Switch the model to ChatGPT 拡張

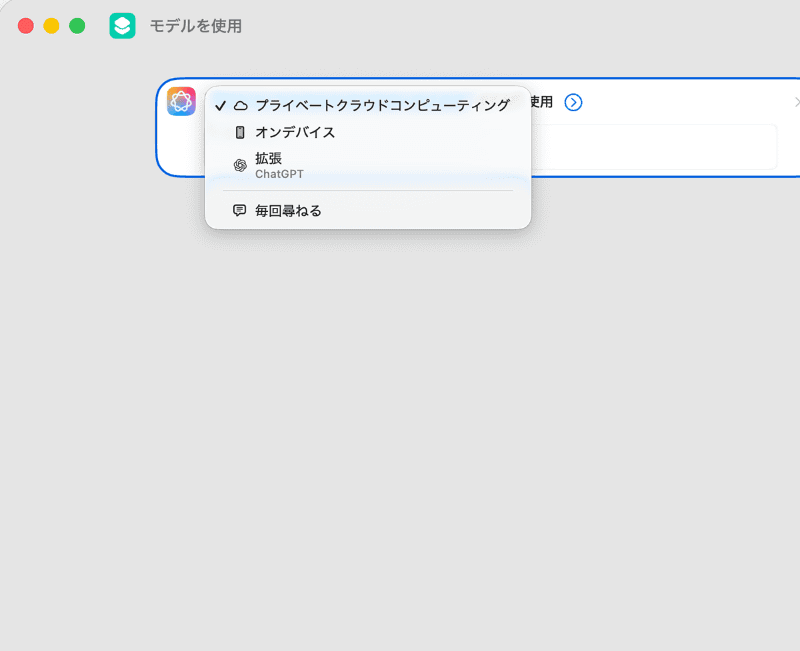(x=300, y=165)
